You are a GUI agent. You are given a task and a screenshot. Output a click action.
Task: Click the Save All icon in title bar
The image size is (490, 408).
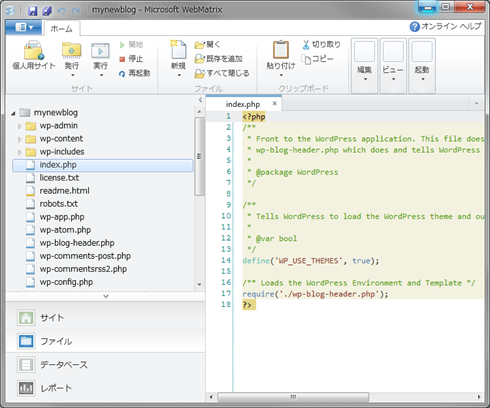(x=47, y=11)
